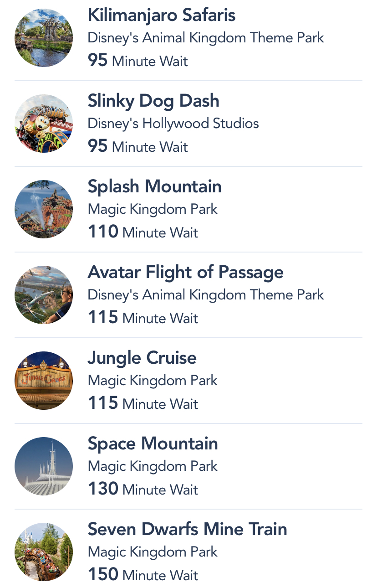
Task: Click the 150 Minute Wait text
Action: [143, 574]
